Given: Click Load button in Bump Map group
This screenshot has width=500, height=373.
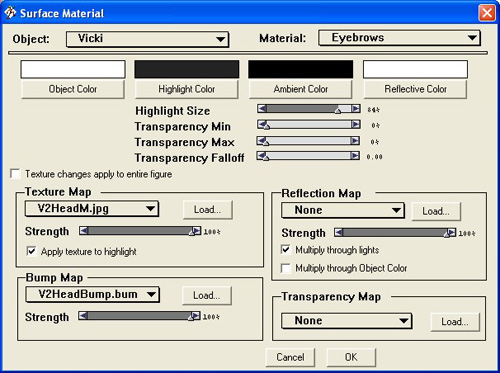Looking at the screenshot, I should [207, 295].
